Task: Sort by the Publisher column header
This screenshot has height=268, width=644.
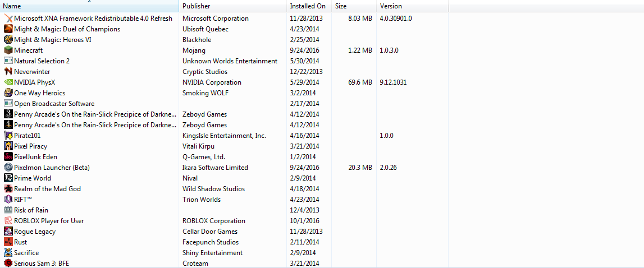Action: 233,6
